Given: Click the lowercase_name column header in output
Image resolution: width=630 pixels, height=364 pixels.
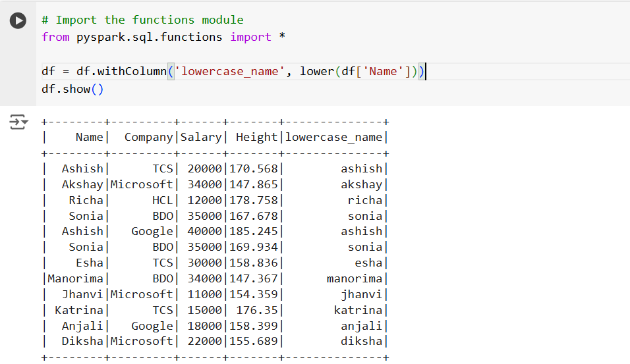Looking at the screenshot, I should [333, 137].
